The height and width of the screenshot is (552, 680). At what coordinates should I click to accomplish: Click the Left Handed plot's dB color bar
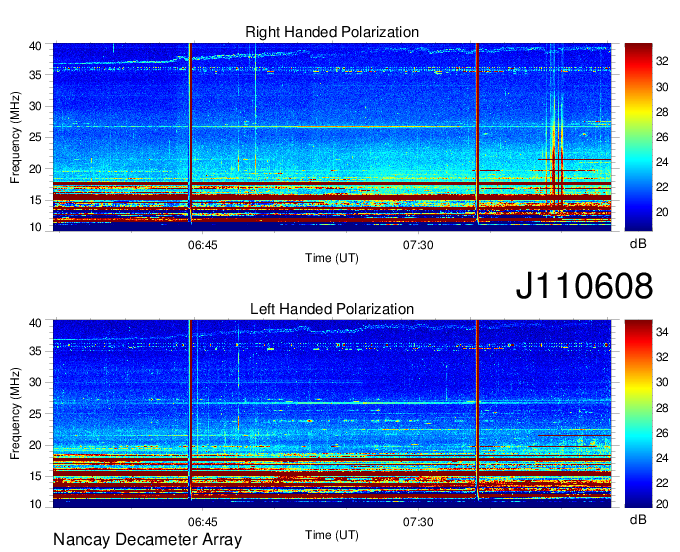638,414
